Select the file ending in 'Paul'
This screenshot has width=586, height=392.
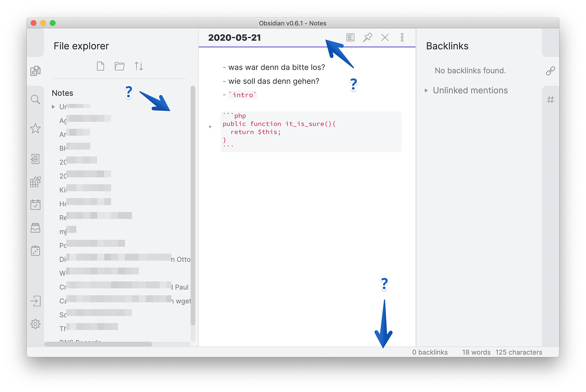click(124, 287)
